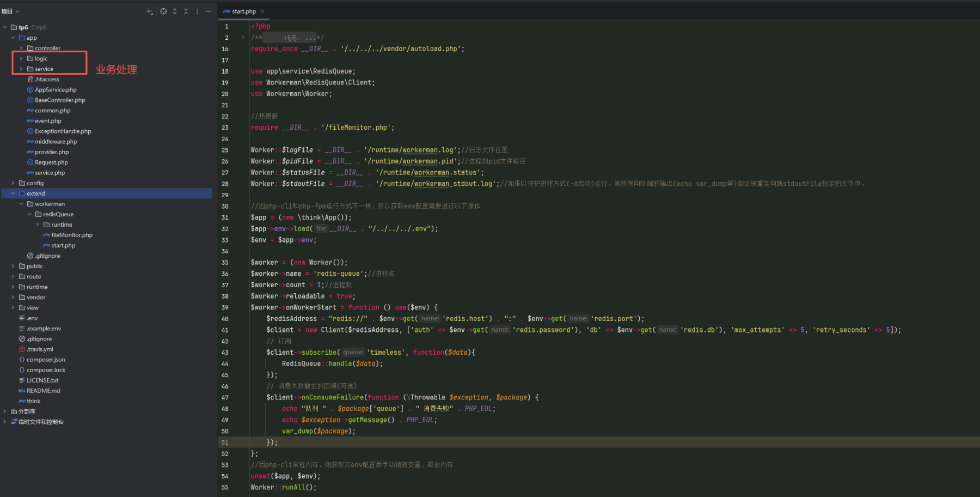Click line number 51 in the gutter
The image size is (980, 497).
coord(225,443)
